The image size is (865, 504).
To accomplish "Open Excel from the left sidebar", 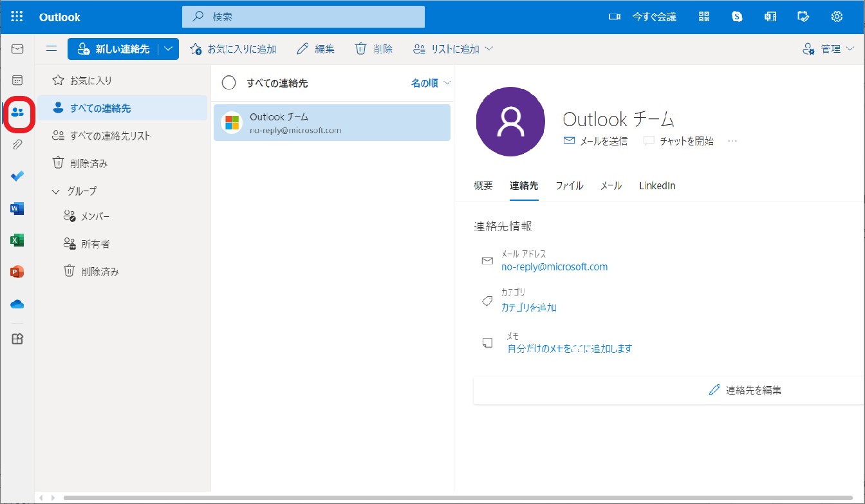I will click(16, 239).
